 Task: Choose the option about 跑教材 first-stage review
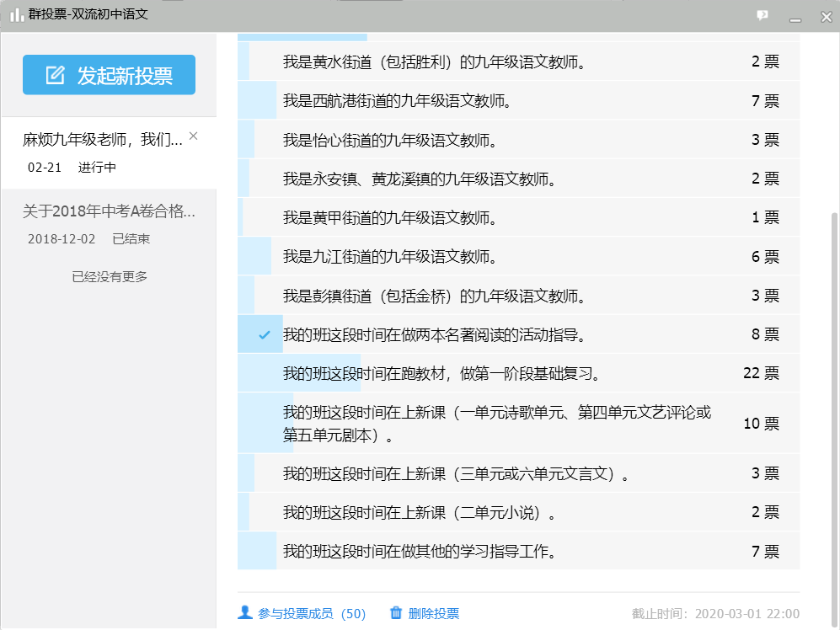(518, 373)
